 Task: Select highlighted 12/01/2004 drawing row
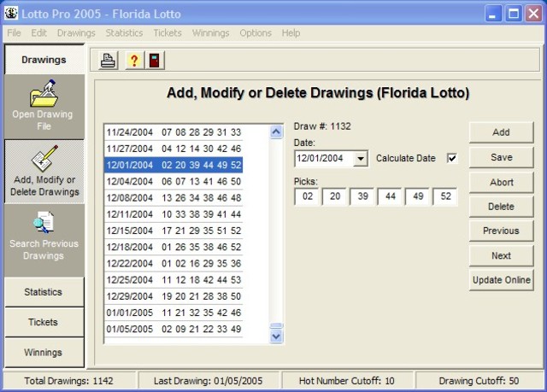pyautogui.click(x=174, y=165)
